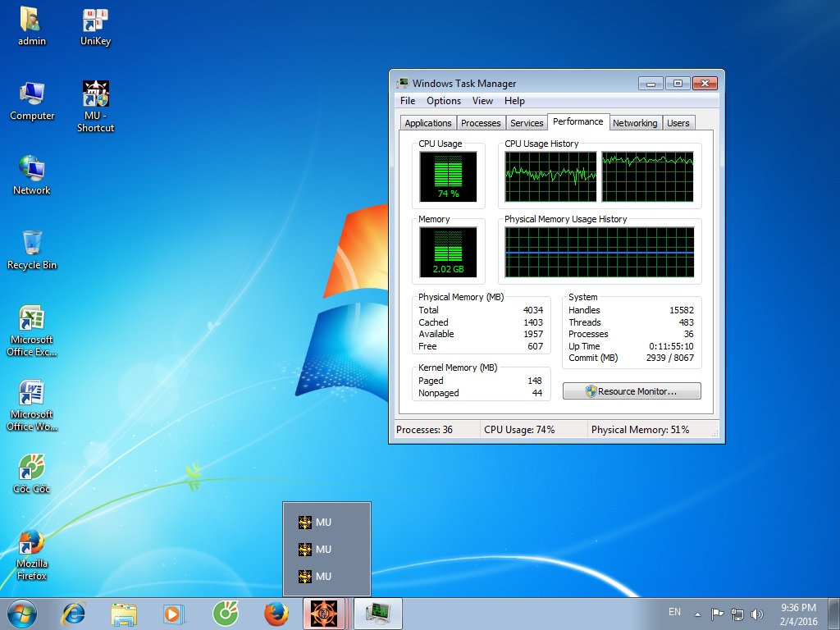The width and height of the screenshot is (840, 630).
Task: Open the View menu in Task Manager
Action: (482, 101)
